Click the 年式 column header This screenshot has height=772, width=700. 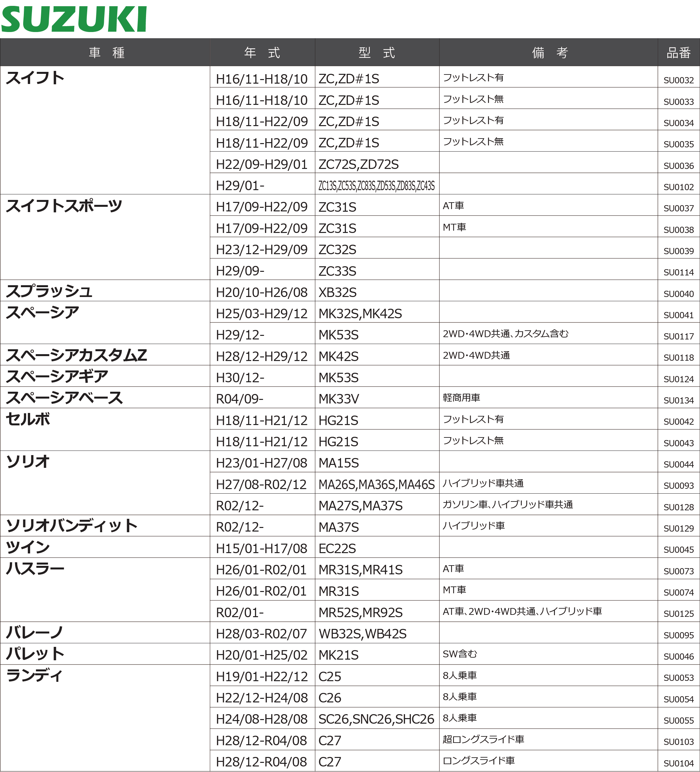(262, 53)
